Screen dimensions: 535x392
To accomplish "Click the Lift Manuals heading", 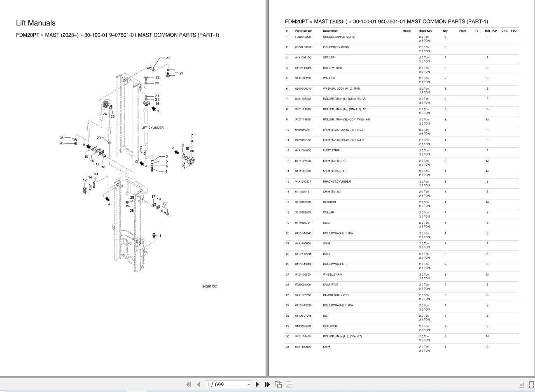I will pos(36,23).
